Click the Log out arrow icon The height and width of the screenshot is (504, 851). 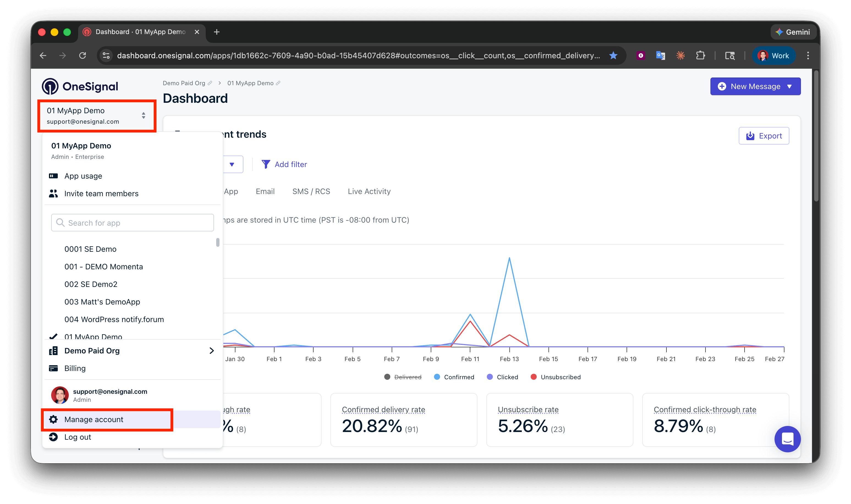(x=53, y=437)
